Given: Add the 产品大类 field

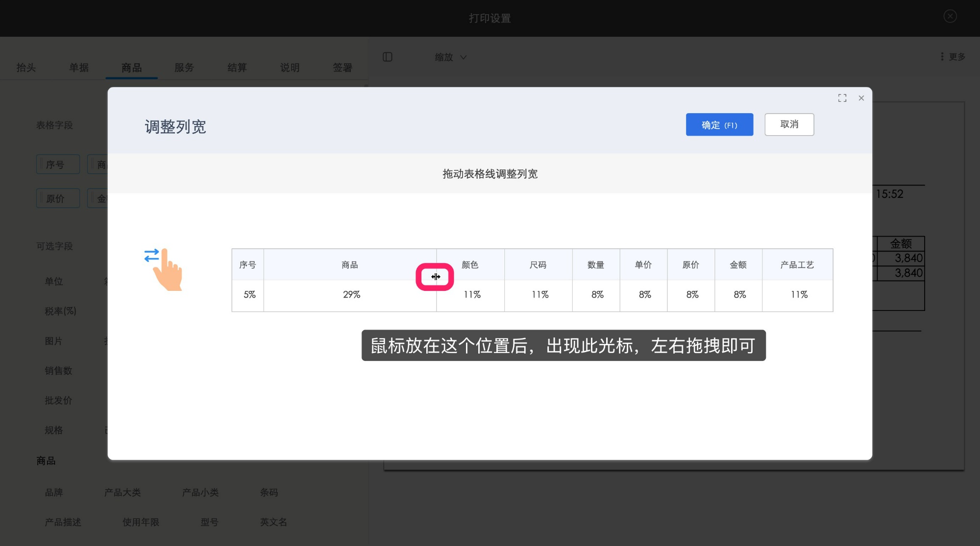Looking at the screenshot, I should pyautogui.click(x=122, y=493).
